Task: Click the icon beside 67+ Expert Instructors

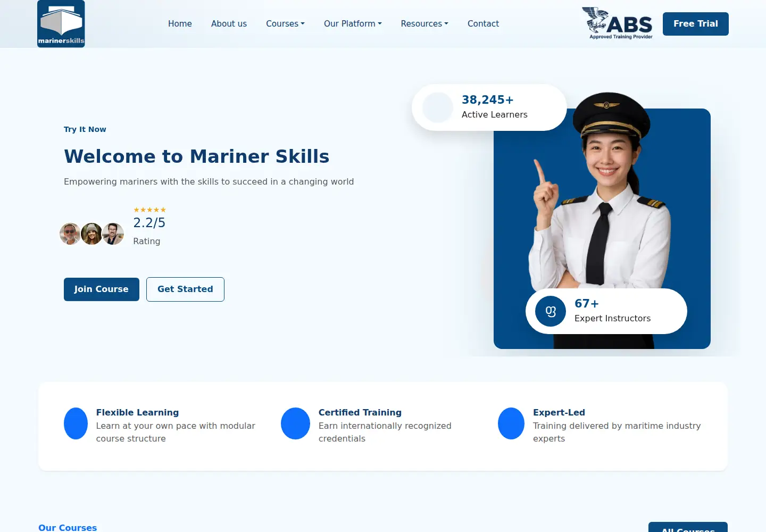Action: (x=551, y=311)
